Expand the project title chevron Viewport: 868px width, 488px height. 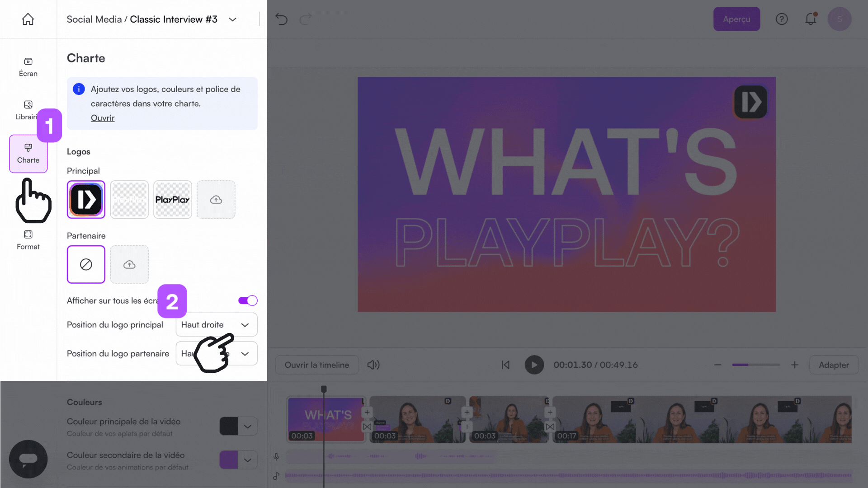233,19
